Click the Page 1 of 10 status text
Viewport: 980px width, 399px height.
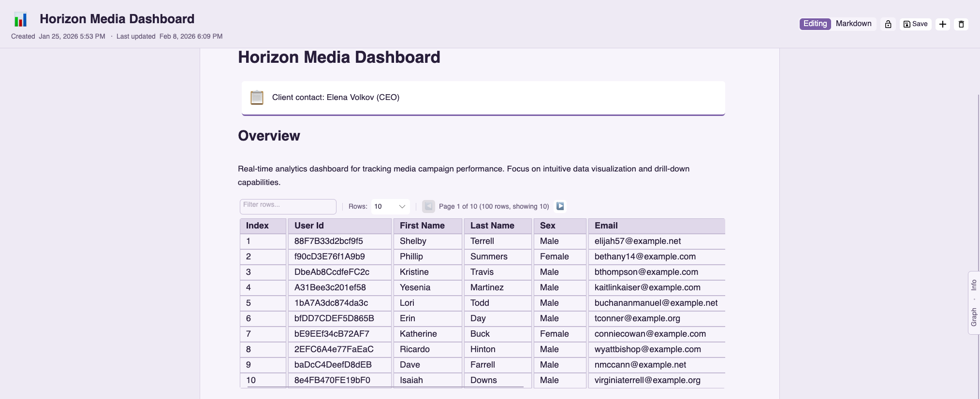[x=494, y=206]
